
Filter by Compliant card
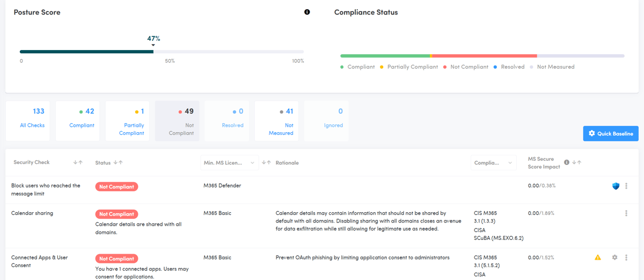tap(77, 121)
